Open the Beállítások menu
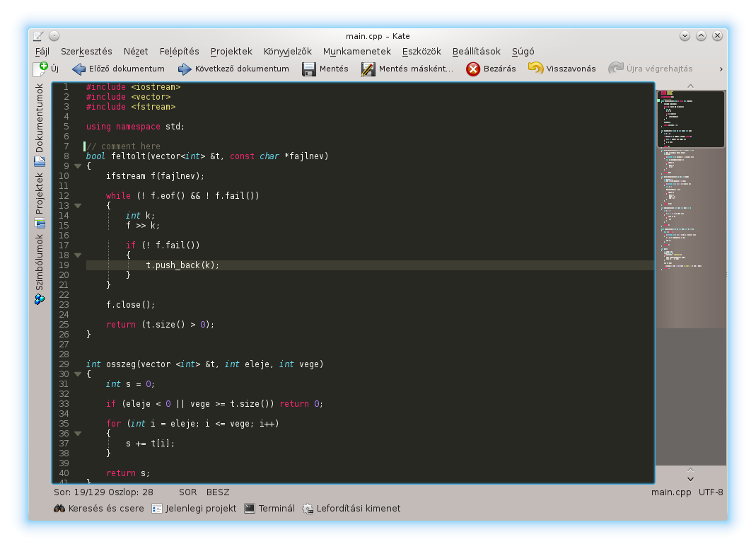 pos(477,51)
